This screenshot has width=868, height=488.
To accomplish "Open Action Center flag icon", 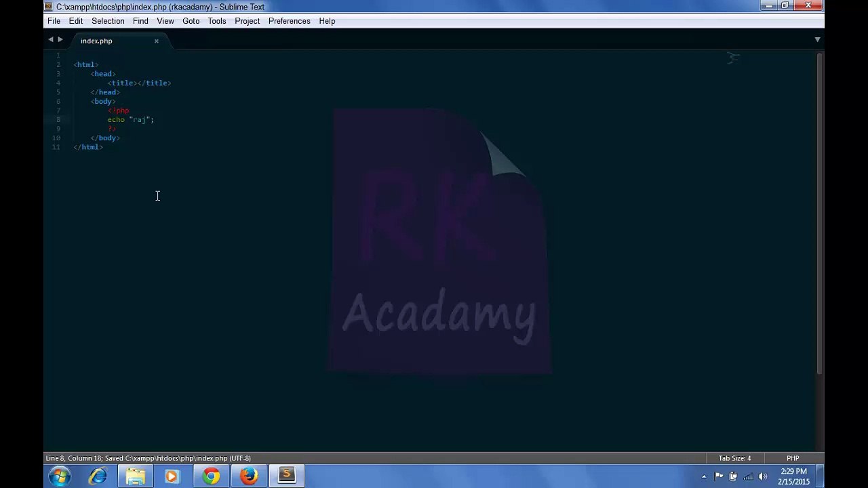I will (x=719, y=476).
